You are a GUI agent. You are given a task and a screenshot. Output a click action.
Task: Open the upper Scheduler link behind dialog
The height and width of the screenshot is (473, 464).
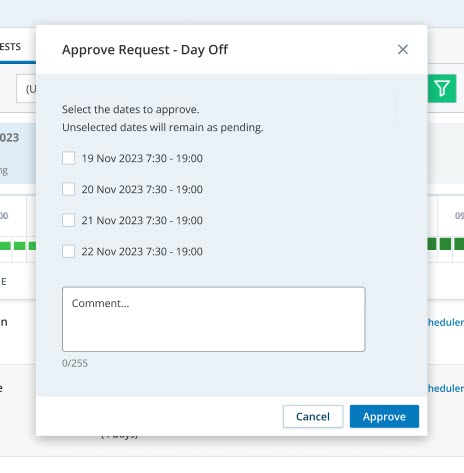[x=446, y=322]
